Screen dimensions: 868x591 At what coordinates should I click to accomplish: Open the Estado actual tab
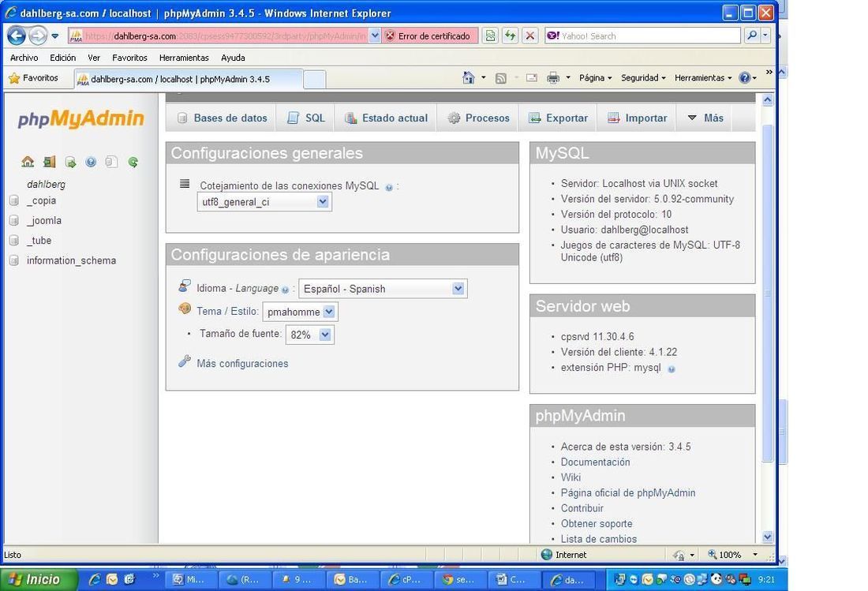click(386, 118)
